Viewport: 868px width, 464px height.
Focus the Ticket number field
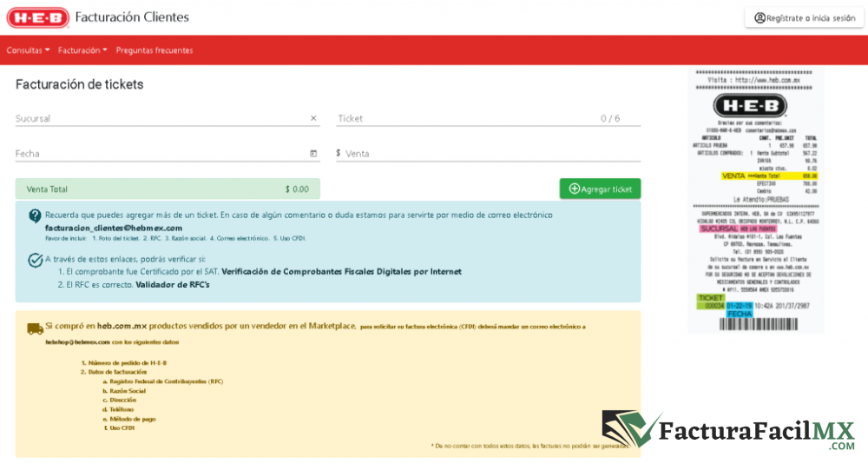(488, 119)
